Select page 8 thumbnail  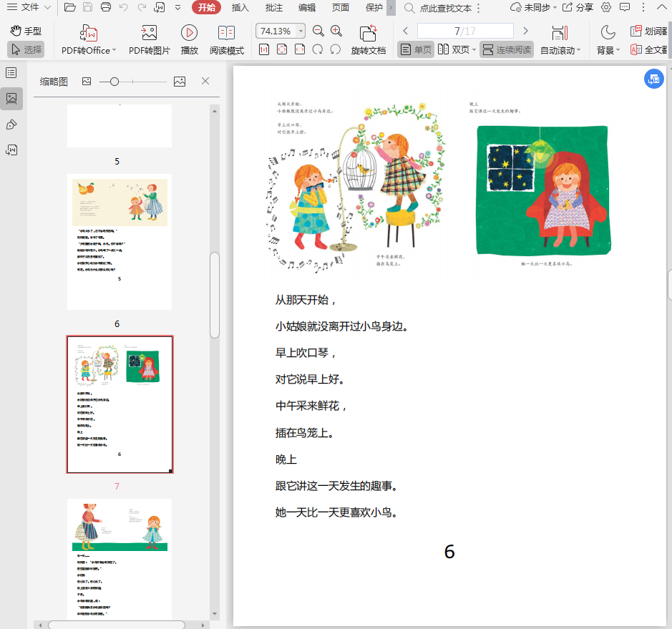pos(120,559)
